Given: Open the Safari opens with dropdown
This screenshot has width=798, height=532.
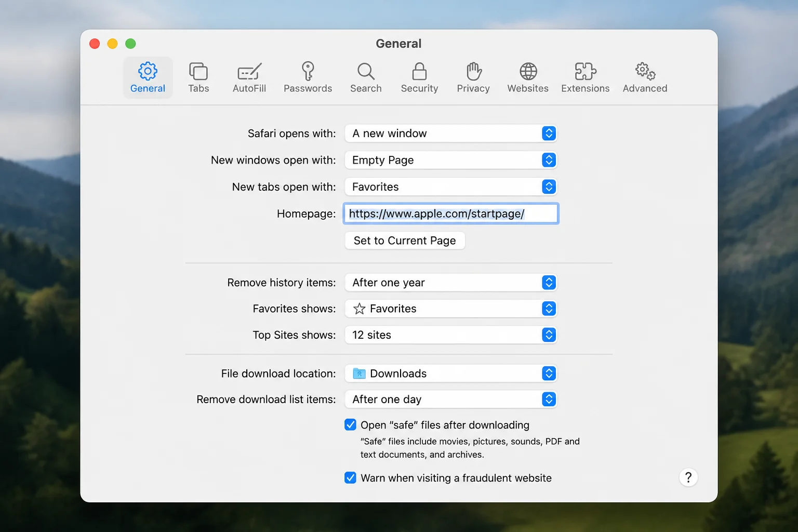Looking at the screenshot, I should pos(450,134).
